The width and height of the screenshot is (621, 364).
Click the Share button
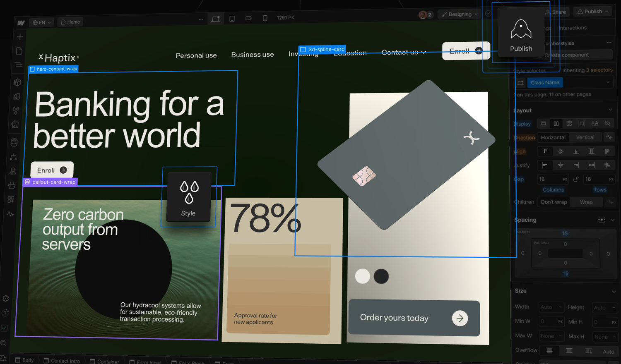click(x=556, y=12)
